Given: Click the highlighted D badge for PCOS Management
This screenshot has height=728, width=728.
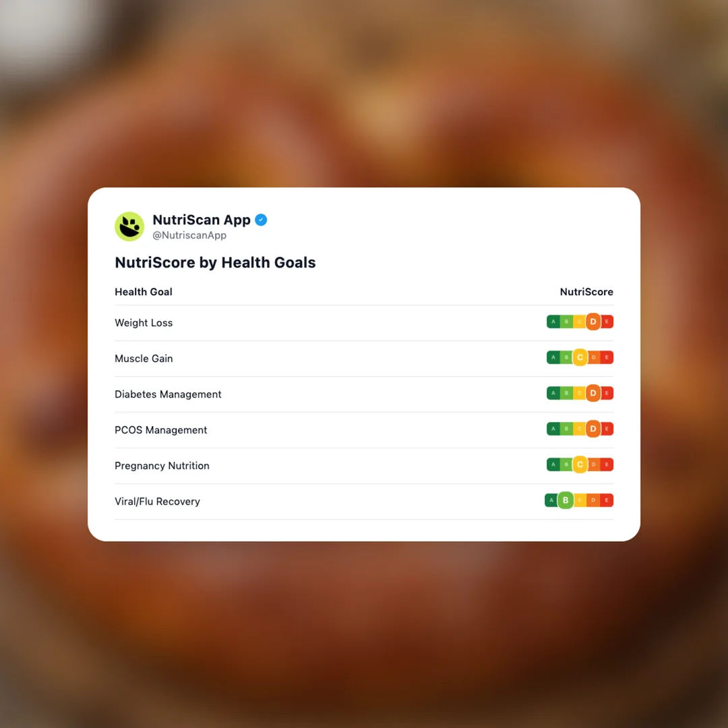Looking at the screenshot, I should click(x=593, y=429).
